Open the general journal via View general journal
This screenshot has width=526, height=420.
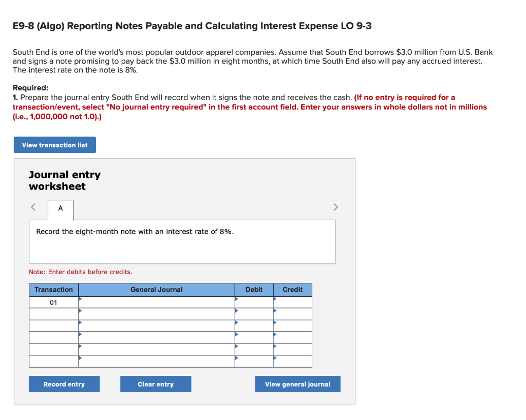297,384
